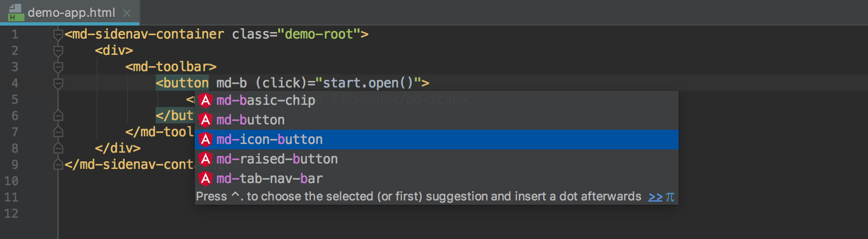Choose md-raised-button completion suggestion
Image resolution: width=868 pixels, height=239 pixels.
(437, 159)
